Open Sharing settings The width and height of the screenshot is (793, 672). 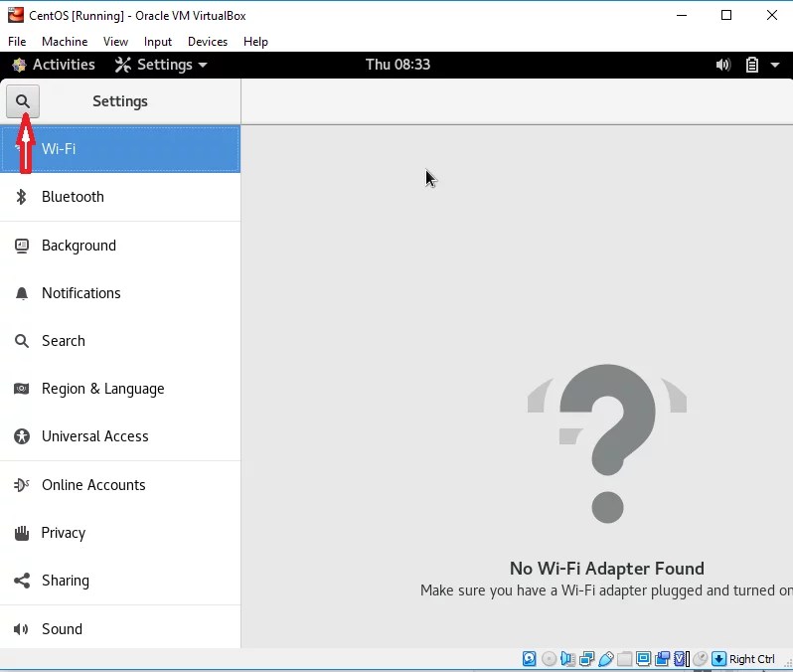[x=120, y=581]
